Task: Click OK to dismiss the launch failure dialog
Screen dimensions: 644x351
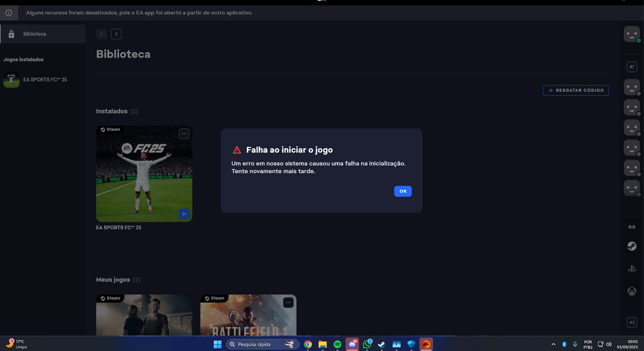Action: click(403, 191)
